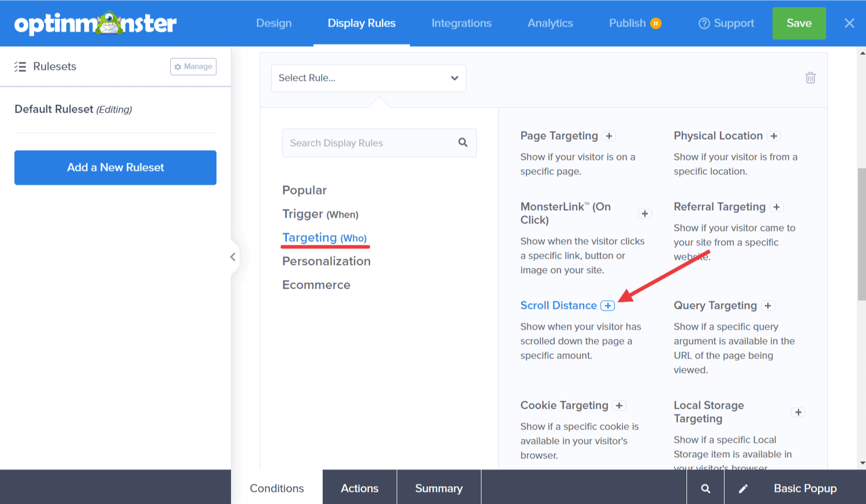866x504 pixels.
Task: Click the scrollbar down arrow
Action: point(862,463)
